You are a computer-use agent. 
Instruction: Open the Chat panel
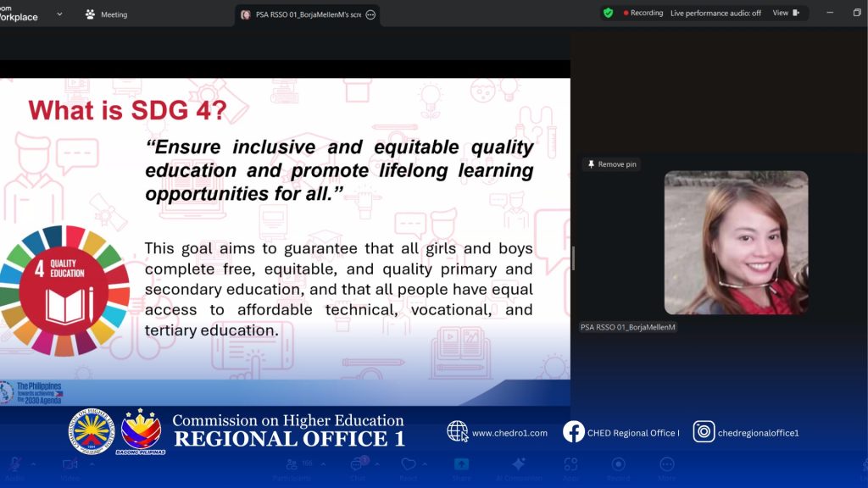(x=358, y=464)
